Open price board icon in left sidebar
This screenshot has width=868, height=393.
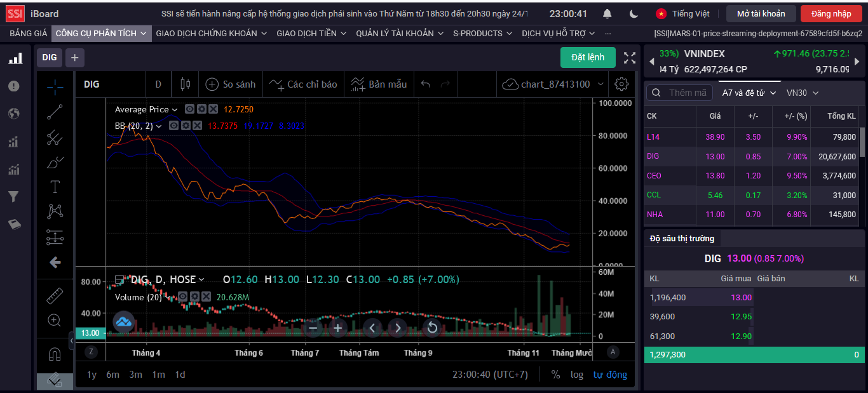click(x=15, y=58)
